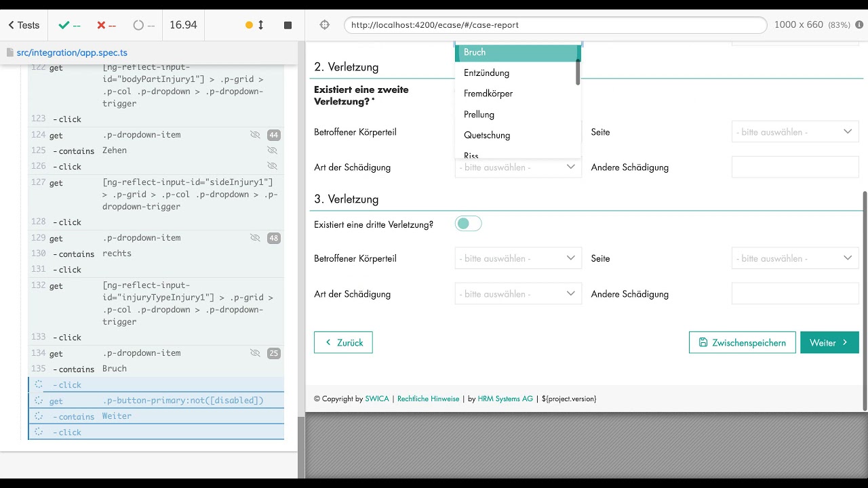Choose Quetschung in the dropdown list
Image resolution: width=868 pixels, height=488 pixels.
tap(518, 135)
